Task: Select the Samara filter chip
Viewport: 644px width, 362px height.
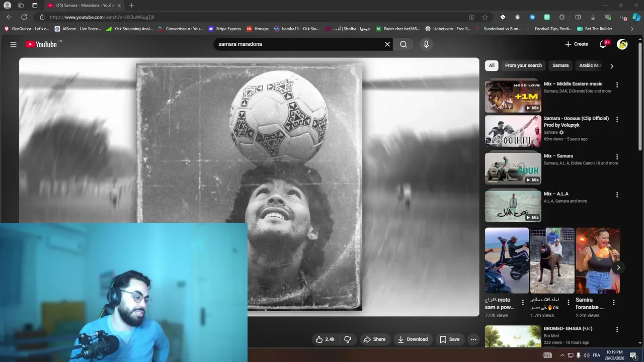Action: tap(560, 65)
